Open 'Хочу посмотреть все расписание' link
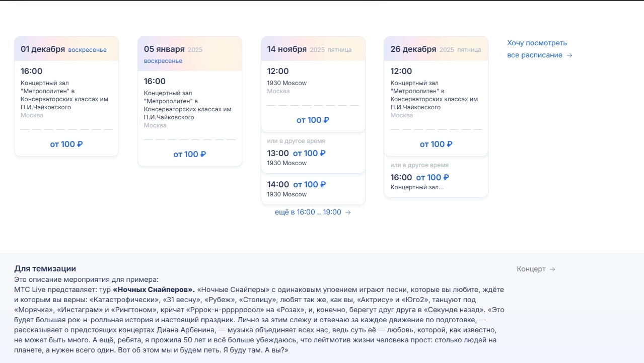Viewport: 644px width, 363px height. 540,49
